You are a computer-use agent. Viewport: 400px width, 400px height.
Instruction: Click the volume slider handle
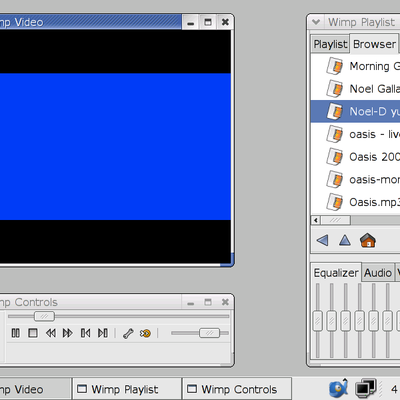(209, 333)
